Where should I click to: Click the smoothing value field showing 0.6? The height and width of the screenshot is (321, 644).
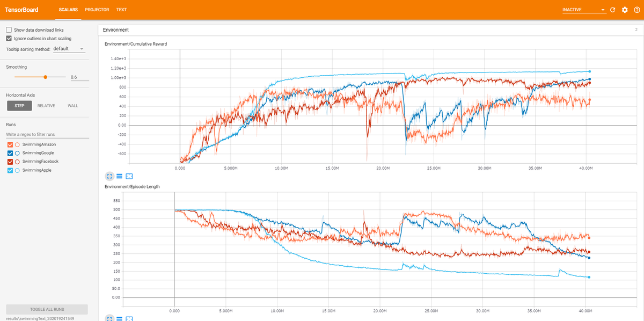79,77
